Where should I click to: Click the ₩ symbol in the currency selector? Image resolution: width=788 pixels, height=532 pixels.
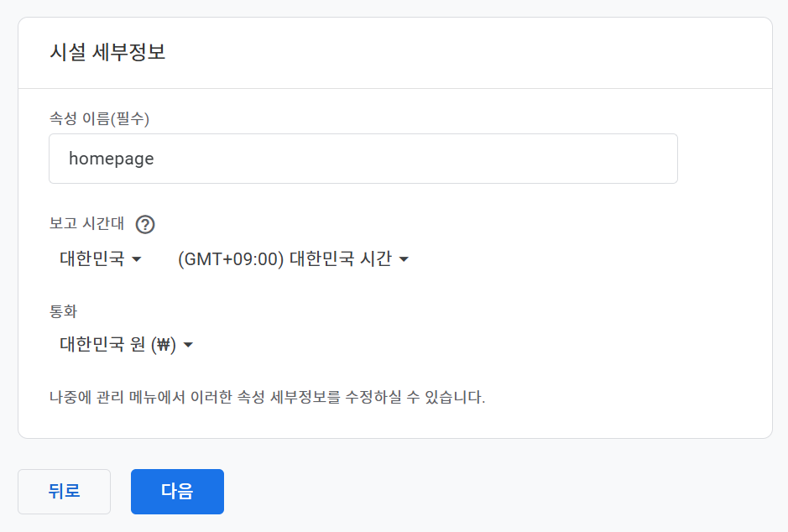click(x=164, y=345)
